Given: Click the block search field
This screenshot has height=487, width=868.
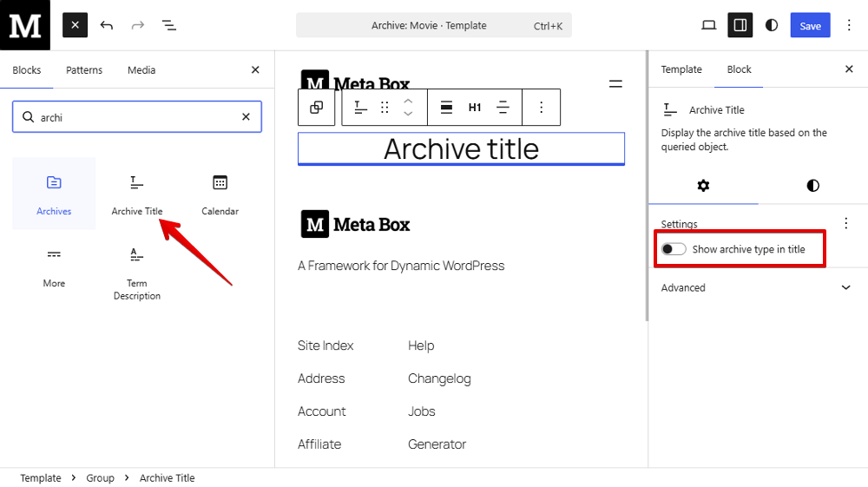Looking at the screenshot, I should [x=137, y=117].
